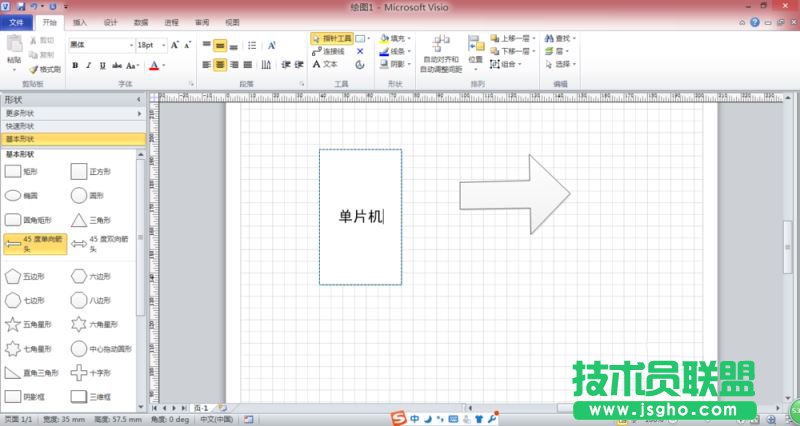Toggle Italic formatting
800x426 pixels.
89,65
